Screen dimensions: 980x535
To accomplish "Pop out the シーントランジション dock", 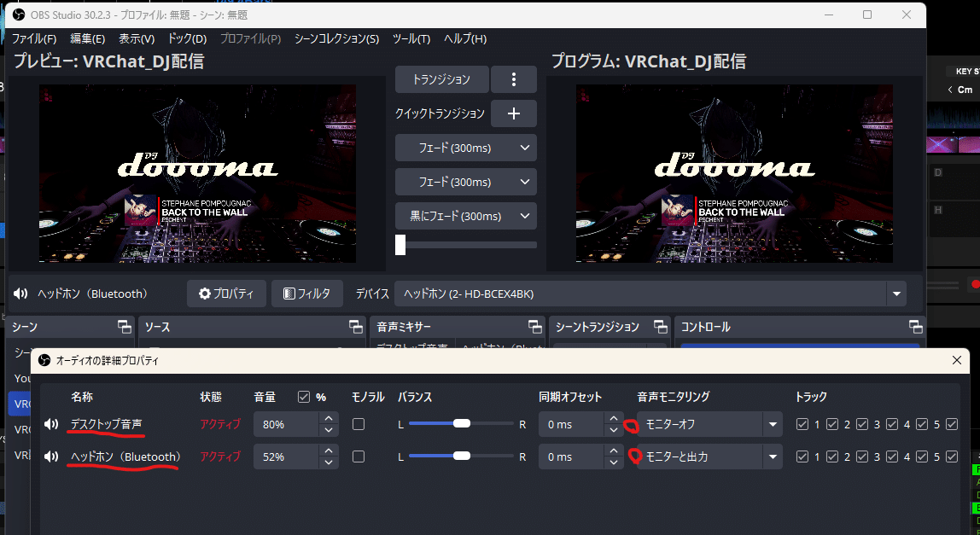I will point(661,326).
